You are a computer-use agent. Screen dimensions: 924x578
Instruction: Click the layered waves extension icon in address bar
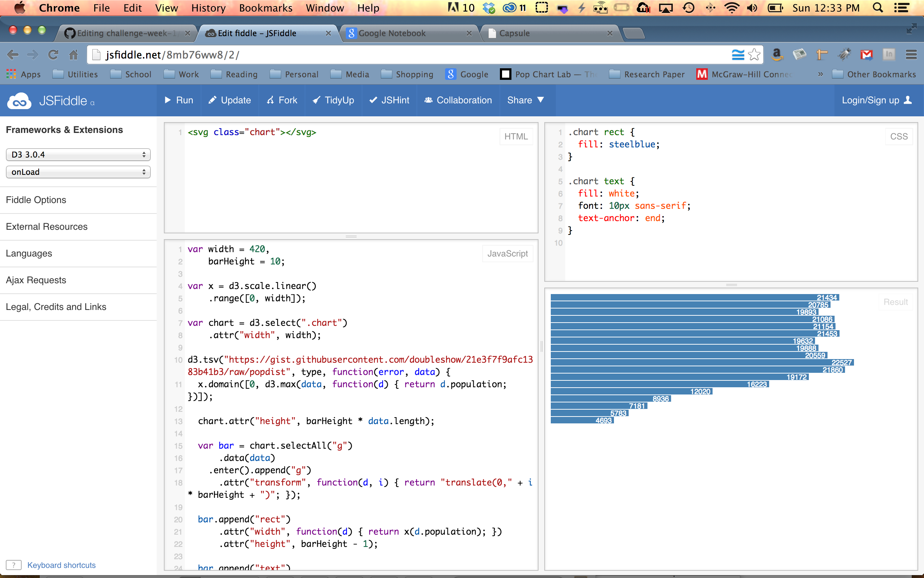[x=738, y=55]
